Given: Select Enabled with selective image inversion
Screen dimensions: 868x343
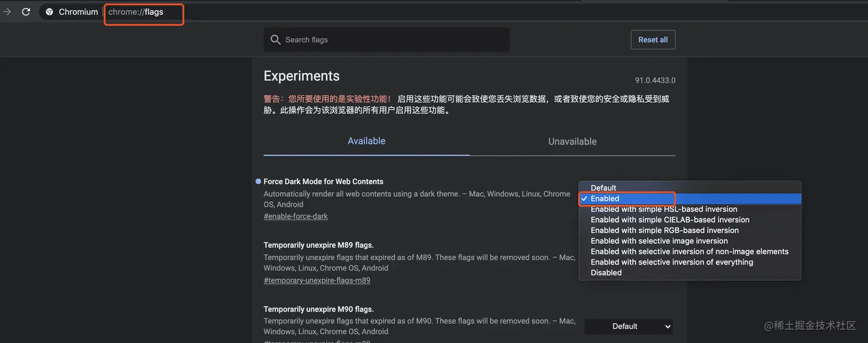Looking at the screenshot, I should [659, 241].
